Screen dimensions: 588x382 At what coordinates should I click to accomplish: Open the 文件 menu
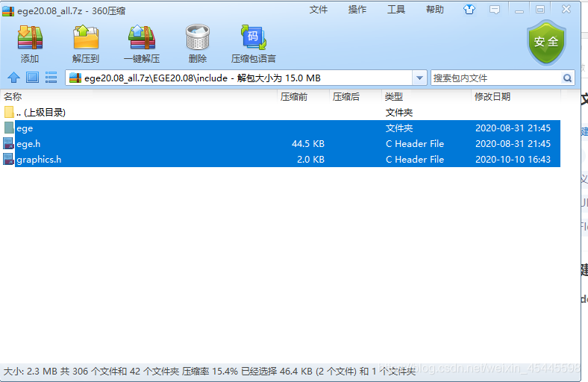[x=319, y=10]
